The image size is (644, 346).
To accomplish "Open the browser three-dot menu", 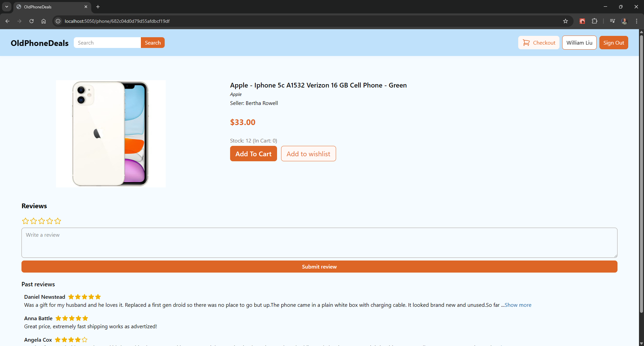I will 637,21.
